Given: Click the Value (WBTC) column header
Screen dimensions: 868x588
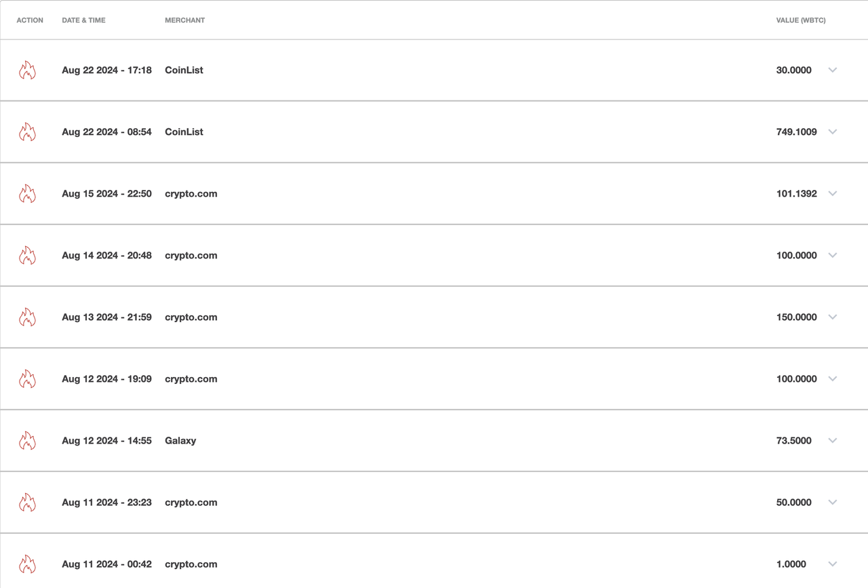Looking at the screenshot, I should [801, 20].
